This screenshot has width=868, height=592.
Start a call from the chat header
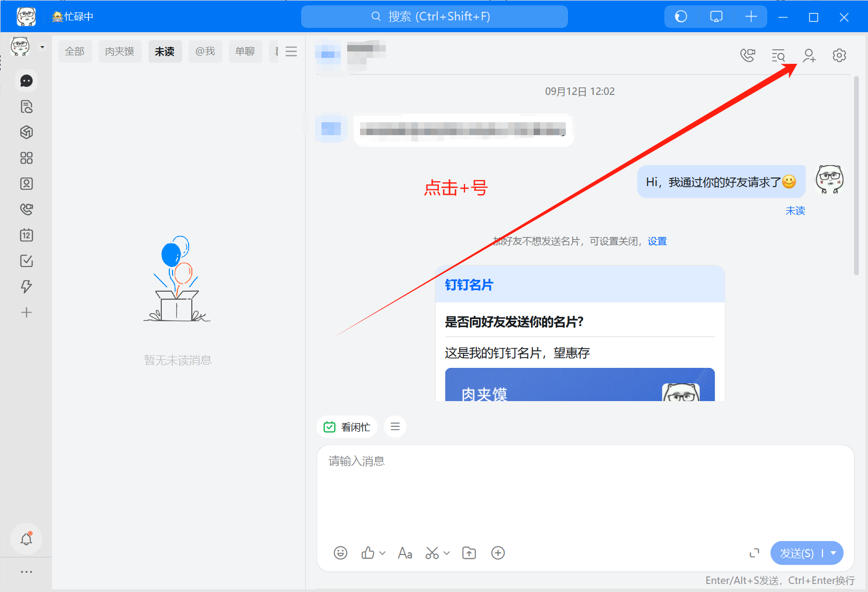(x=747, y=55)
